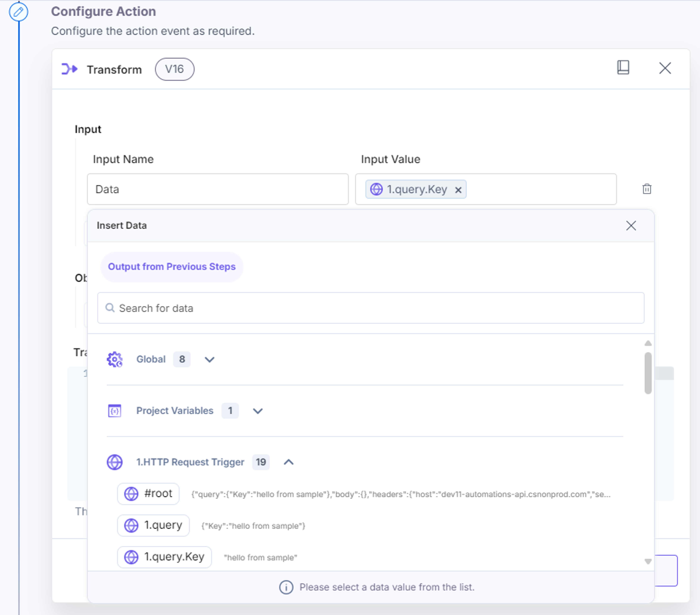The width and height of the screenshot is (700, 615).
Task: Click the Global section label
Action: tap(151, 359)
